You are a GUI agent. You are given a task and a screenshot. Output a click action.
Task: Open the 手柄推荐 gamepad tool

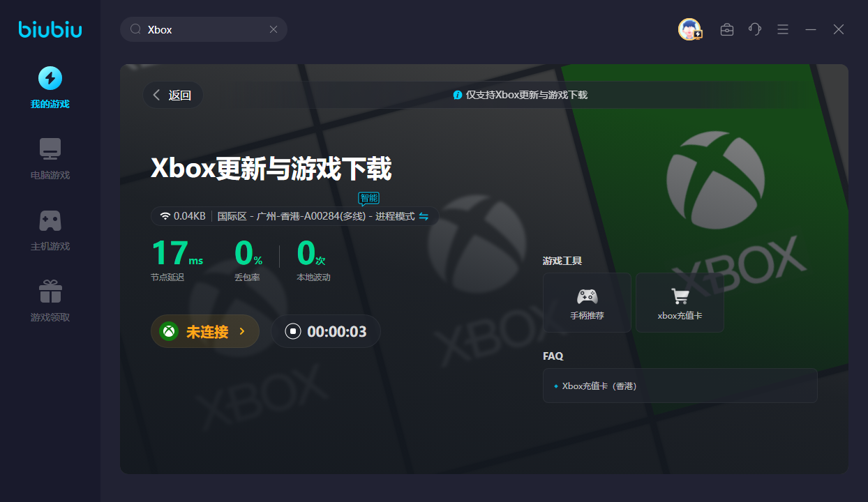click(x=587, y=303)
